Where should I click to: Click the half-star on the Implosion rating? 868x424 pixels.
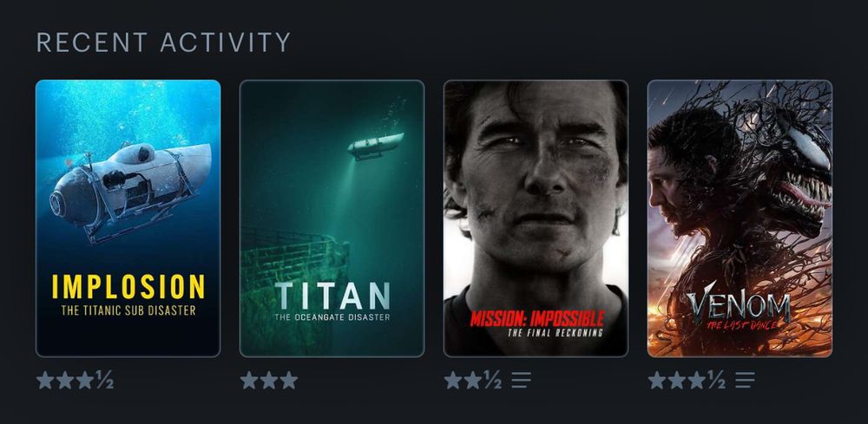pyautogui.click(x=104, y=380)
